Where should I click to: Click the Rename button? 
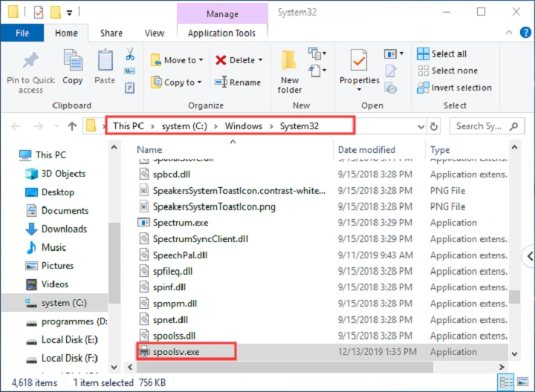point(238,82)
